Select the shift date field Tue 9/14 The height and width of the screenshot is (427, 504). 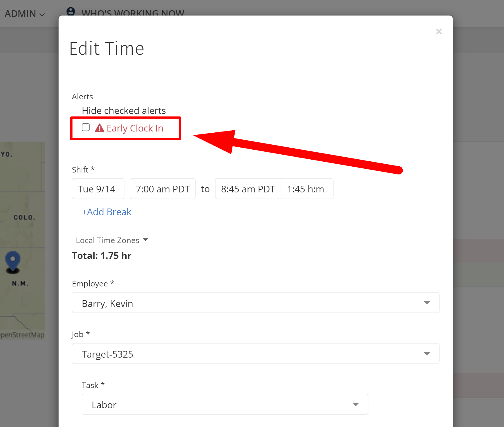98,189
